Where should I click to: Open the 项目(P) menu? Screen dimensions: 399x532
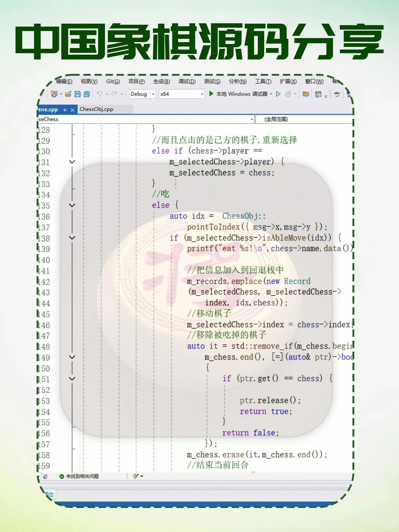tap(136, 81)
